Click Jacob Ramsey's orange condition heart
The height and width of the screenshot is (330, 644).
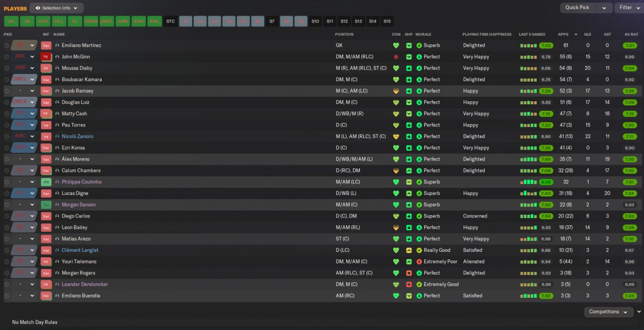396,91
